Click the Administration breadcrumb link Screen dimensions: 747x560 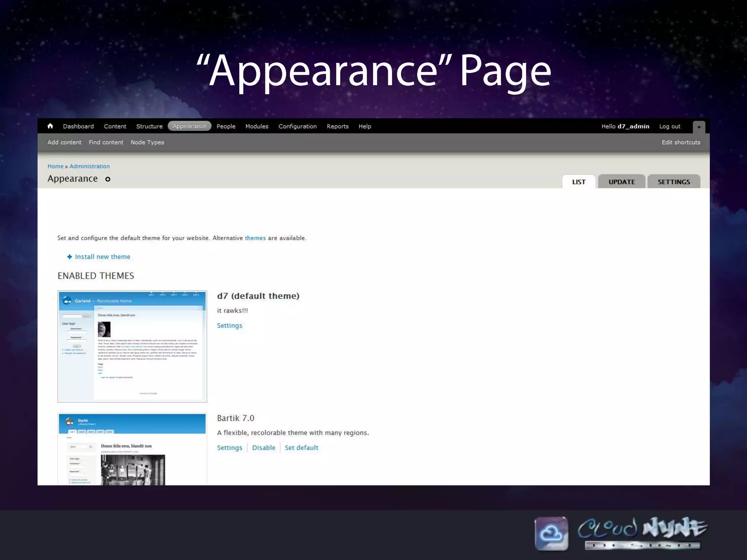click(89, 166)
